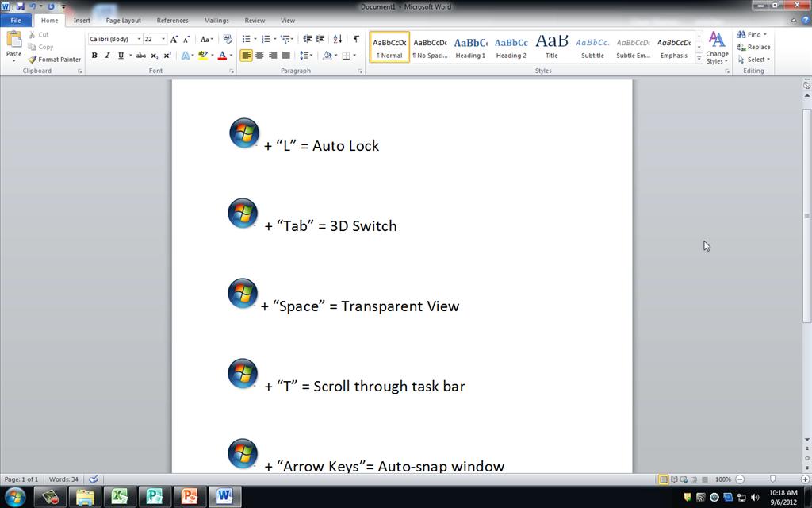Show or hide paragraph marks
Viewport: 812px width, 508px height.
pyautogui.click(x=356, y=39)
